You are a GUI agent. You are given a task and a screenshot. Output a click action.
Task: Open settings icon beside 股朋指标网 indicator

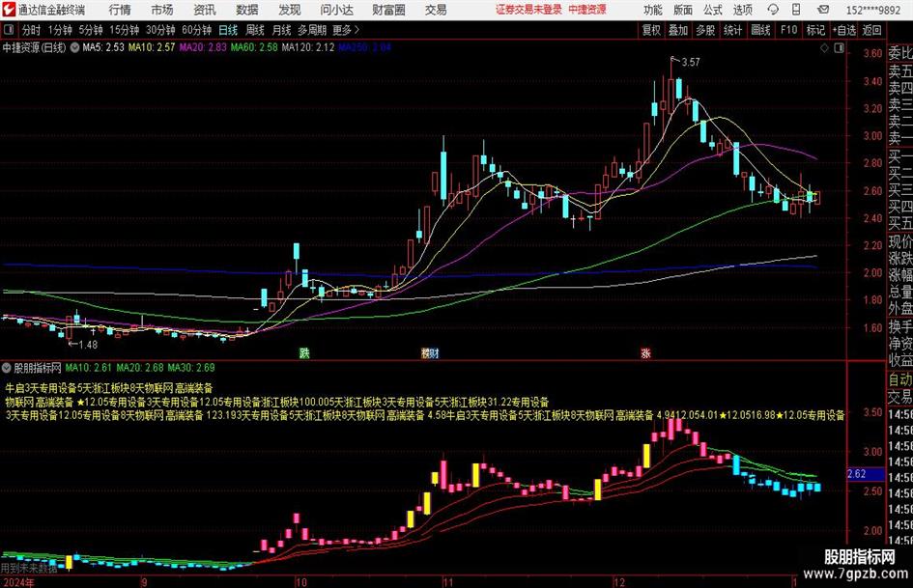pyautogui.click(x=7, y=368)
